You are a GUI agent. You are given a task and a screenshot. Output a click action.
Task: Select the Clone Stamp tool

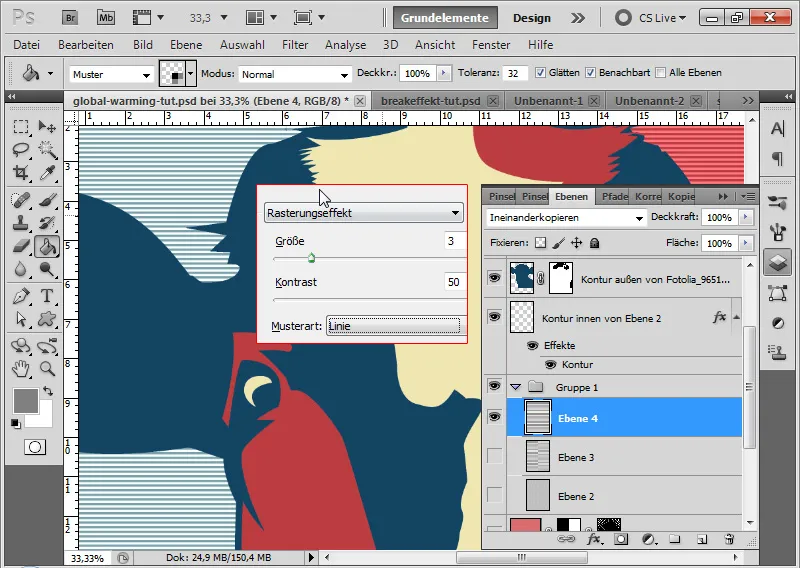20,223
